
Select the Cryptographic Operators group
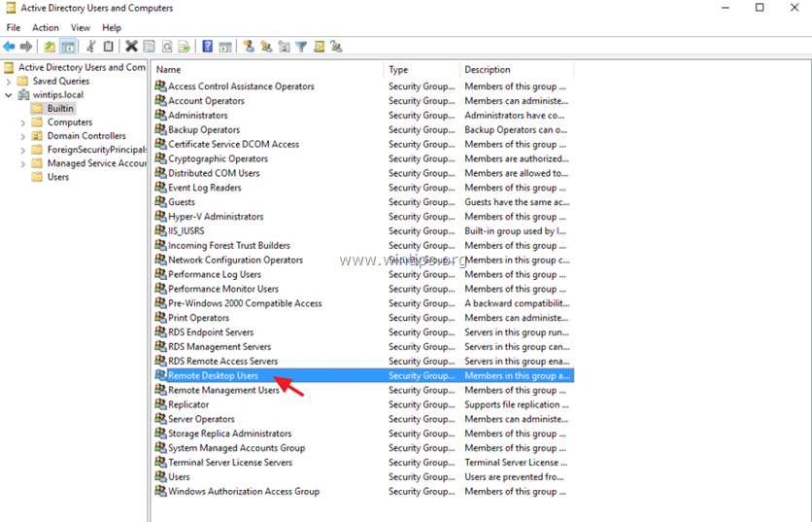tap(364, 158)
